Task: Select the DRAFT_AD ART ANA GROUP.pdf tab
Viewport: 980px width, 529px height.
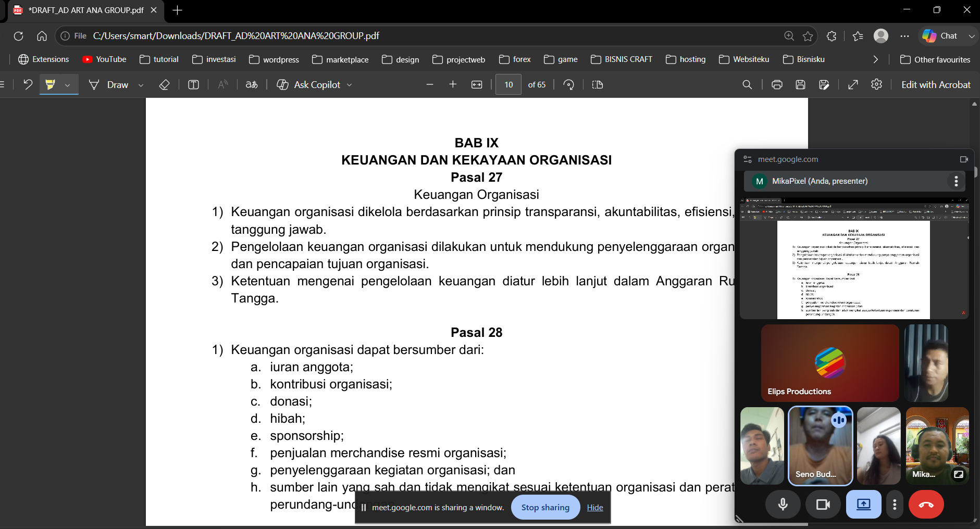Action: (x=86, y=10)
